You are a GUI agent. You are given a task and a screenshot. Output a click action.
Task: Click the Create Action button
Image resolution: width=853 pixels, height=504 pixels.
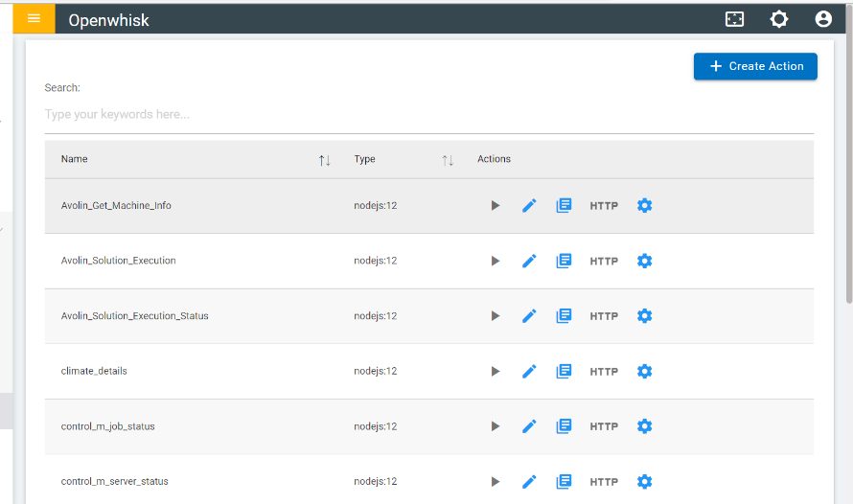pos(755,66)
